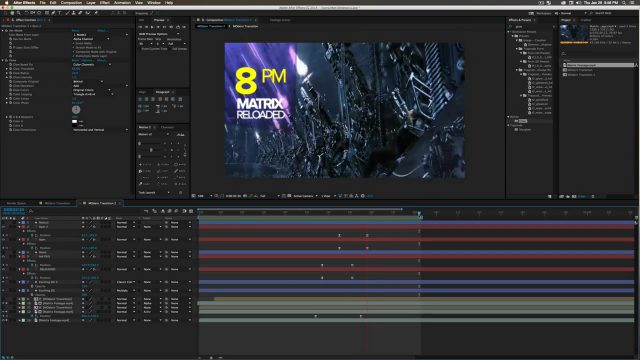640x360 pixels.
Task: Click the Effects & Presets search field
Action: [x=531, y=27]
